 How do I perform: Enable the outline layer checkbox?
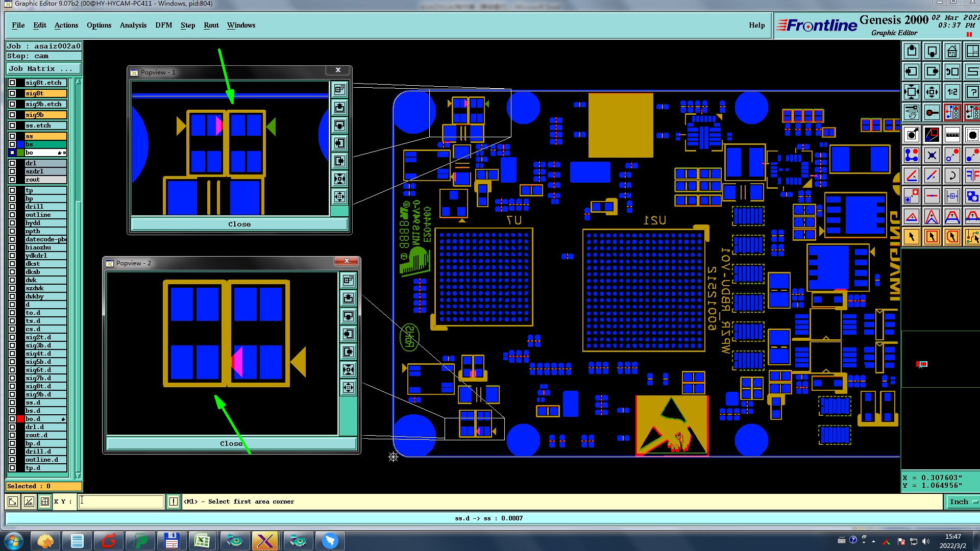pyautogui.click(x=12, y=215)
